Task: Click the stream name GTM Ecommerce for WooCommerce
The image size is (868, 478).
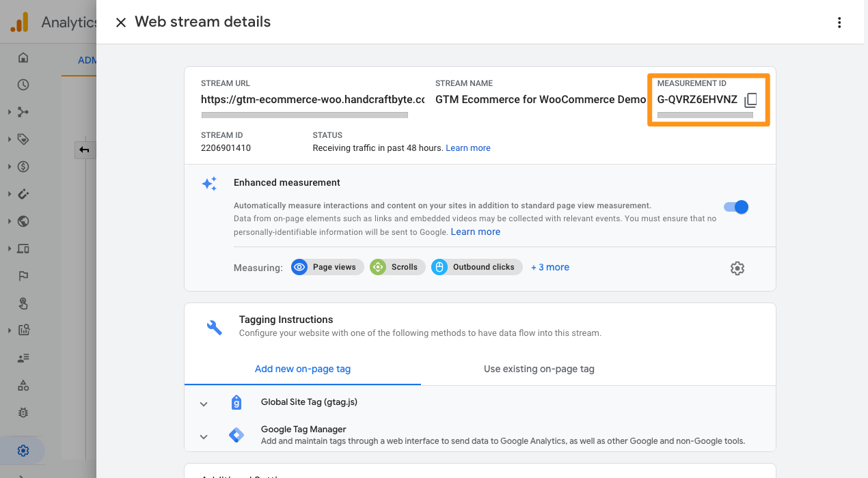Action: pyautogui.click(x=541, y=100)
